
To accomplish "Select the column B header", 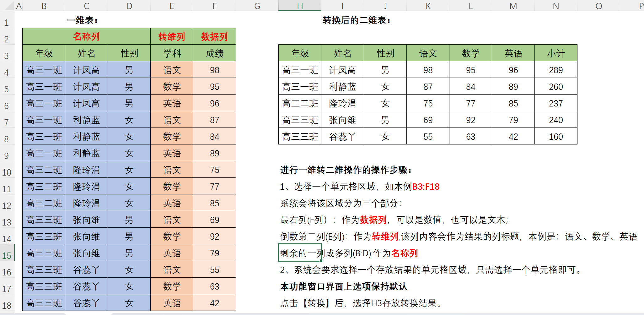I will coord(44,6).
